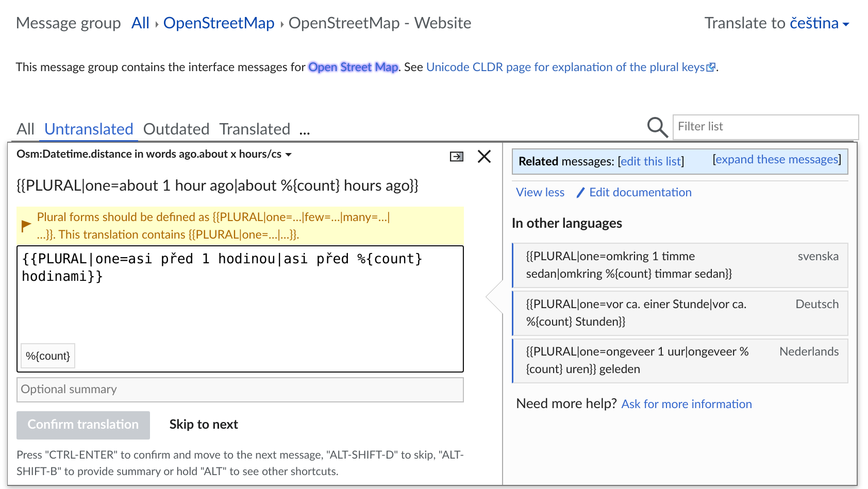868x489 pixels.
Task: Focus the Filter list field
Action: (765, 127)
